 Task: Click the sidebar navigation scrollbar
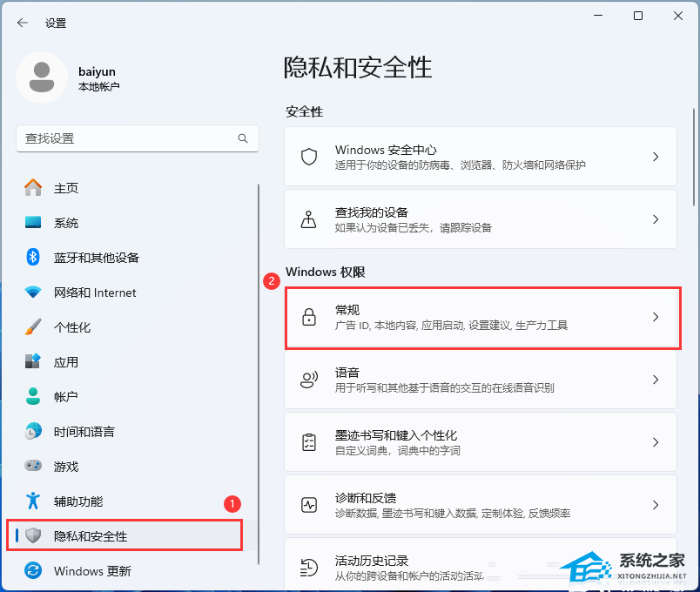pyautogui.click(x=259, y=374)
